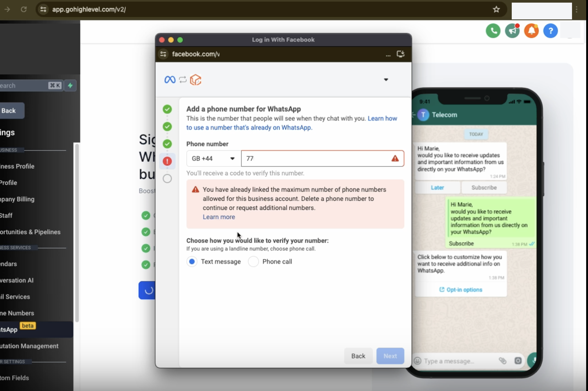Bookmark page with the star icon
The width and height of the screenshot is (588, 391).
496,9
